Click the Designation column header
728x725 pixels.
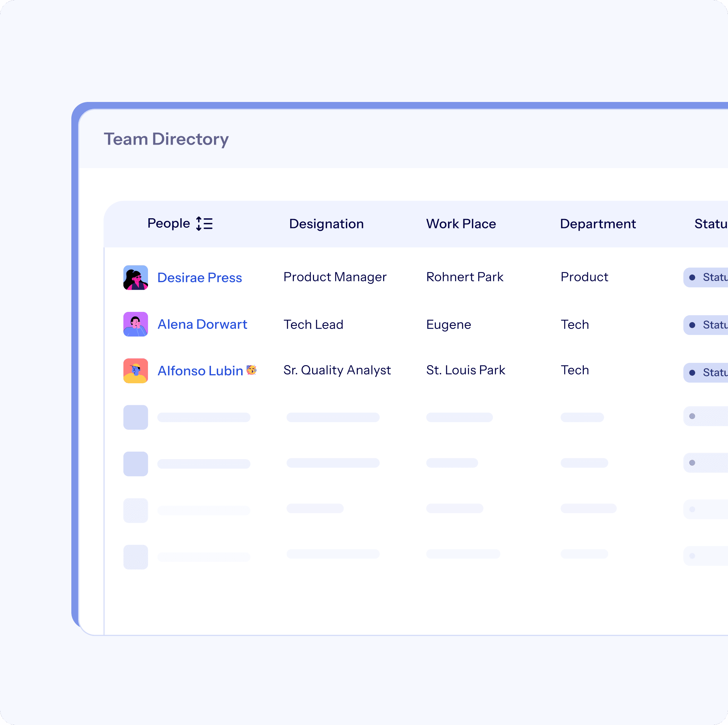point(326,224)
